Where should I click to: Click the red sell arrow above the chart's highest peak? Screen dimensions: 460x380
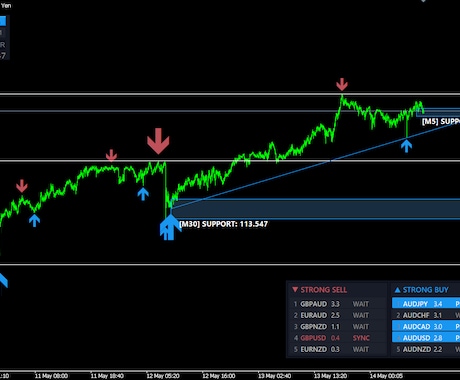(x=342, y=84)
